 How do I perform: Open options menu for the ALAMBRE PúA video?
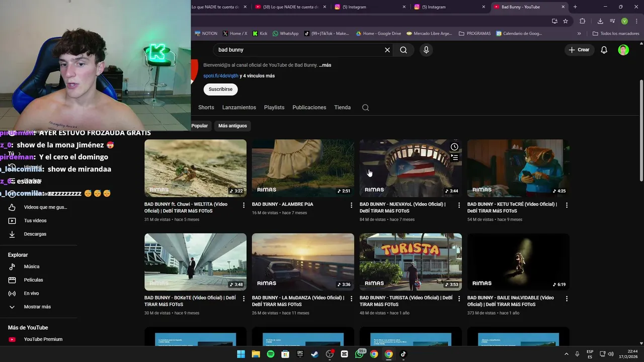(x=351, y=205)
